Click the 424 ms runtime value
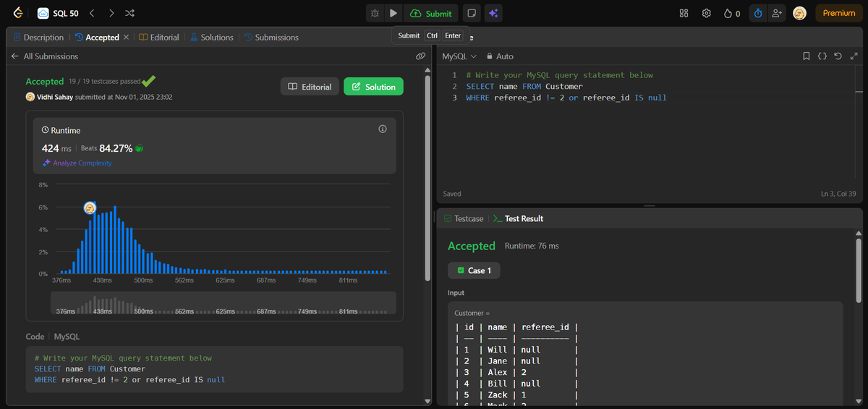Viewport: 868px width, 409px height. tap(58, 148)
